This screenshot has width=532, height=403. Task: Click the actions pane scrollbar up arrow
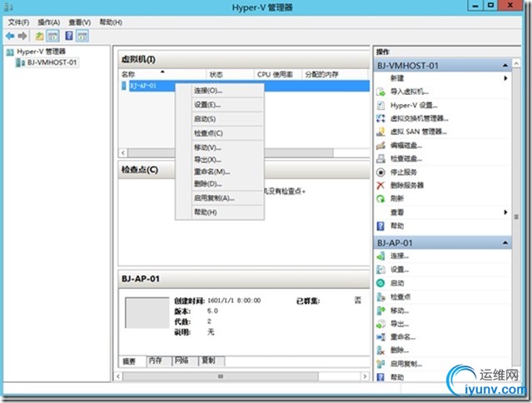(x=516, y=63)
